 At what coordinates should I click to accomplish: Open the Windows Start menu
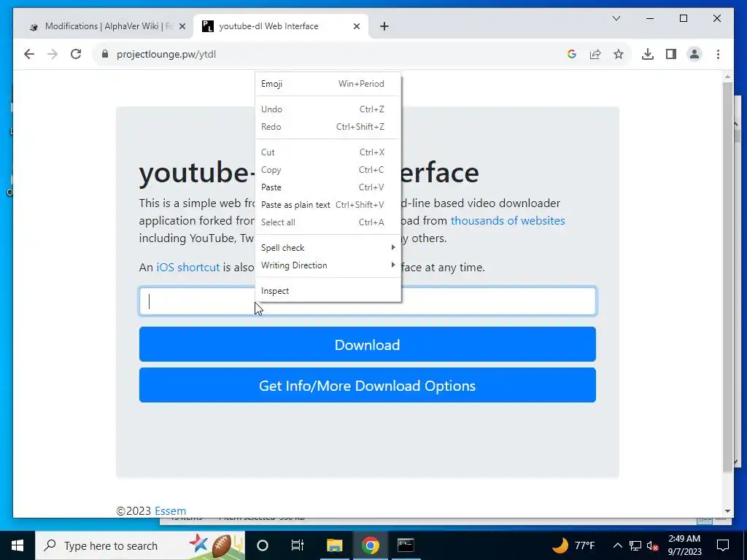tap(18, 545)
